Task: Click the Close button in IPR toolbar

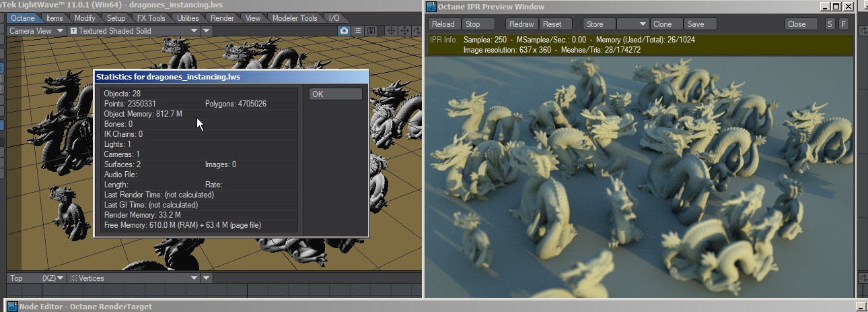Action: point(801,24)
